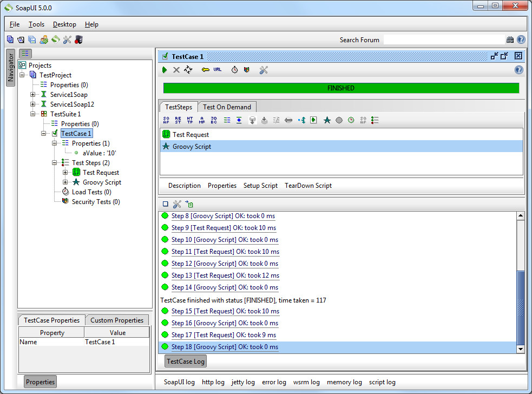Open the Step 18 Groovy Script log link
Image resolution: width=532 pixels, height=394 pixels.
point(225,347)
